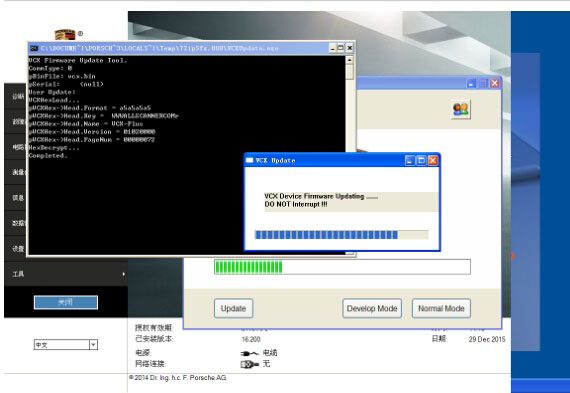Open the 中文 language dropdown
570x393 pixels.
(93, 344)
